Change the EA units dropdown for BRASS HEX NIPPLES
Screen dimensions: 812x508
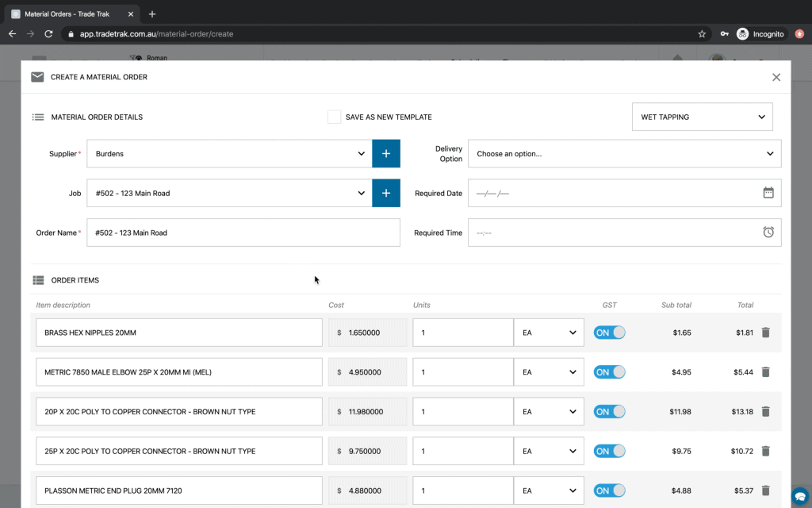tap(549, 332)
